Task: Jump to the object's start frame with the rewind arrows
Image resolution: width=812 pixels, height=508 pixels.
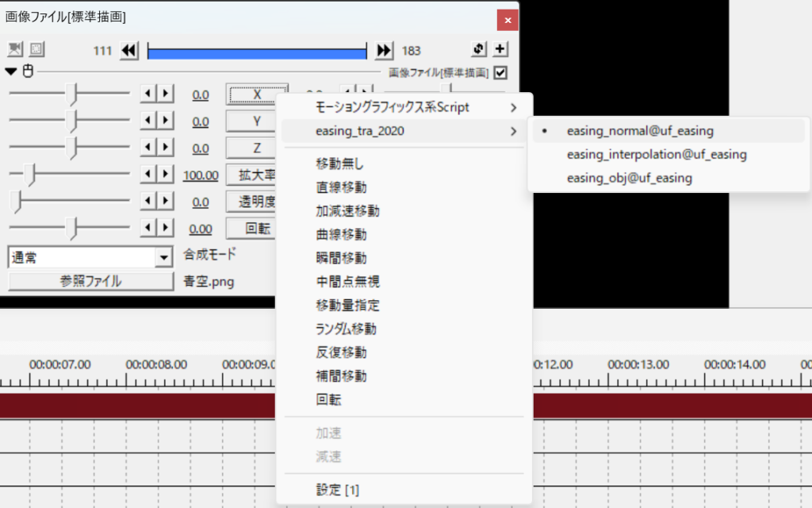Action: [x=129, y=51]
